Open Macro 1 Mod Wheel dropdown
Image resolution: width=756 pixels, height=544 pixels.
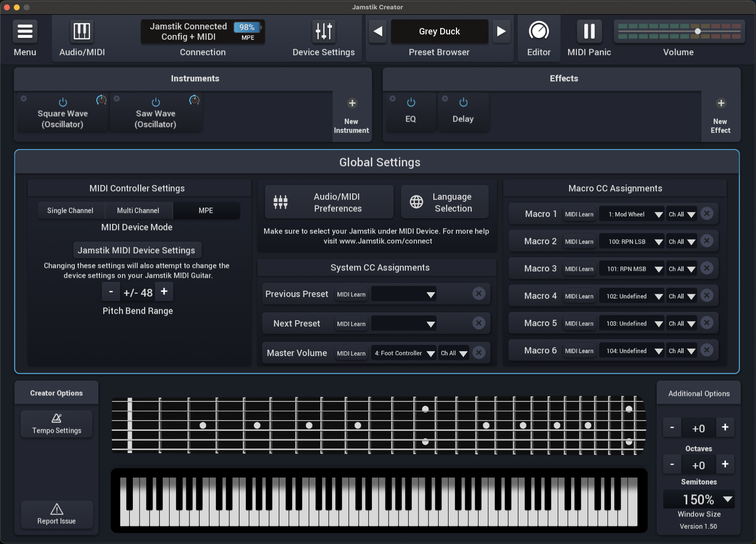point(632,214)
